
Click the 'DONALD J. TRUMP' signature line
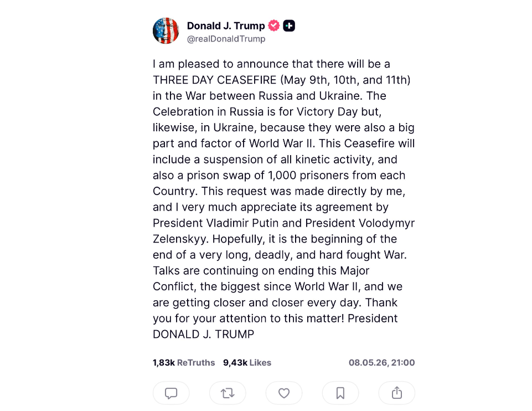tap(203, 335)
